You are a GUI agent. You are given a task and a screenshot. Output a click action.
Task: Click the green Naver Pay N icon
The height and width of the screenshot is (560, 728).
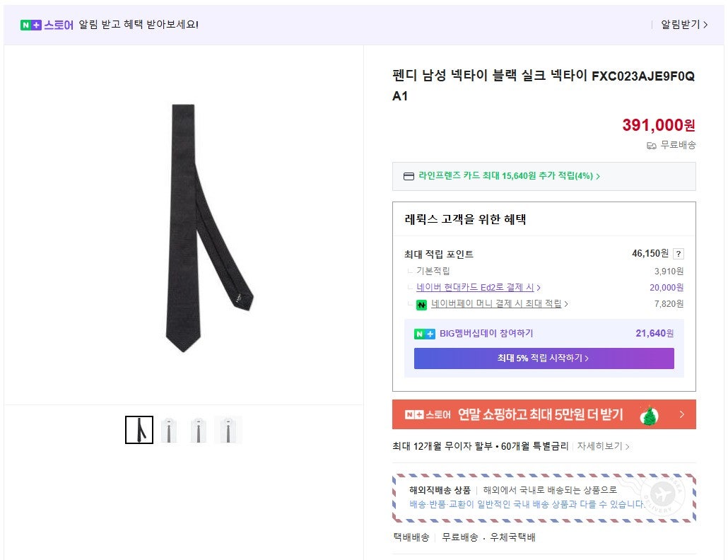point(422,305)
